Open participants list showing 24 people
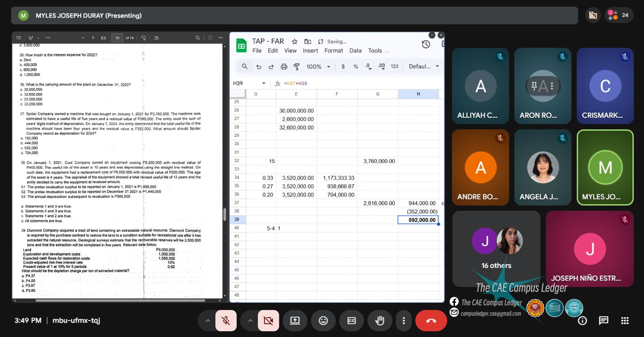The height and width of the screenshot is (337, 644). [618, 15]
